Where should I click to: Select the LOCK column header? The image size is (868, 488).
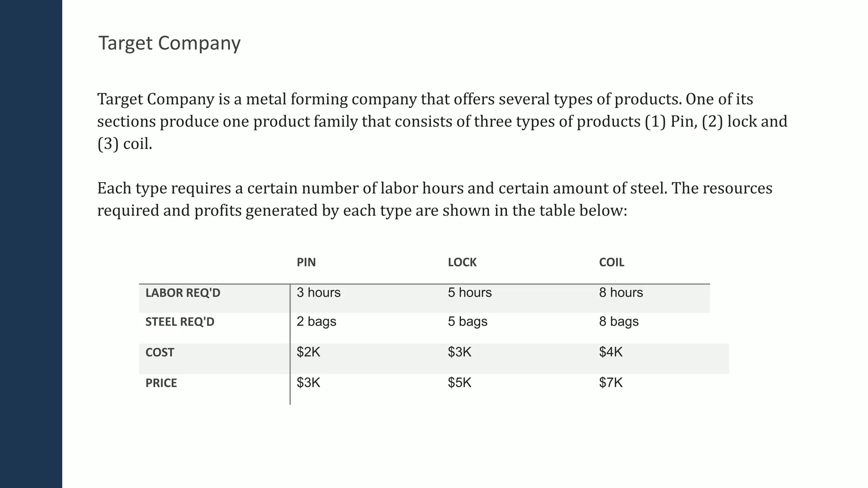[462, 262]
